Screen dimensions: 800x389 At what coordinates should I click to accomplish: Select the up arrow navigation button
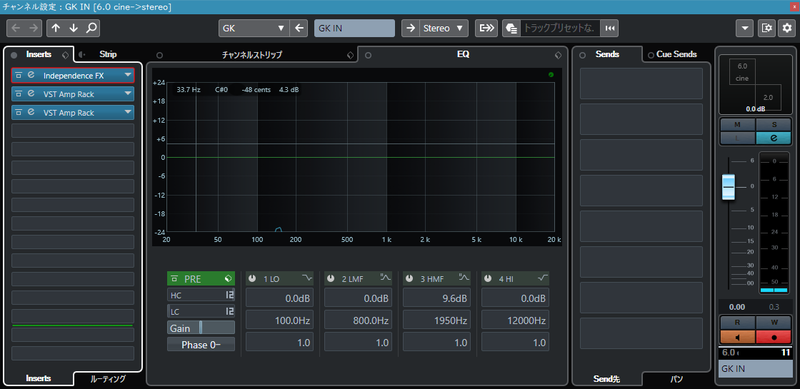coord(56,29)
